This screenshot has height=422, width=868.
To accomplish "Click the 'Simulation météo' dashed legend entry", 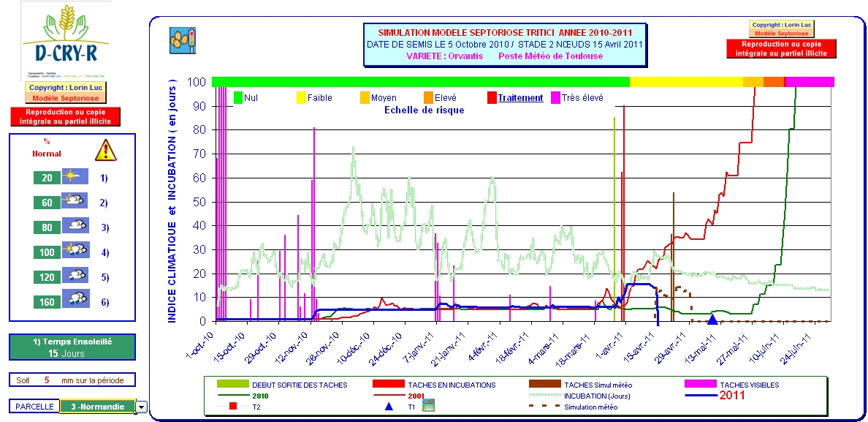I will pos(574,407).
